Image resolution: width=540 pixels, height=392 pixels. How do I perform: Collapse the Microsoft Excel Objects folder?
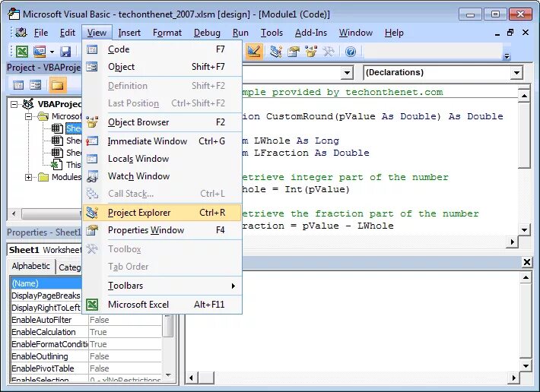click(28, 116)
